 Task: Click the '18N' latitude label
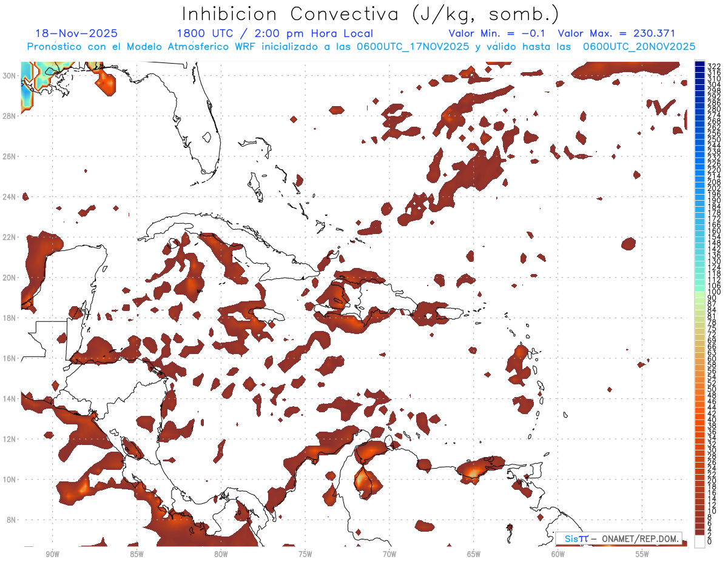(9, 318)
